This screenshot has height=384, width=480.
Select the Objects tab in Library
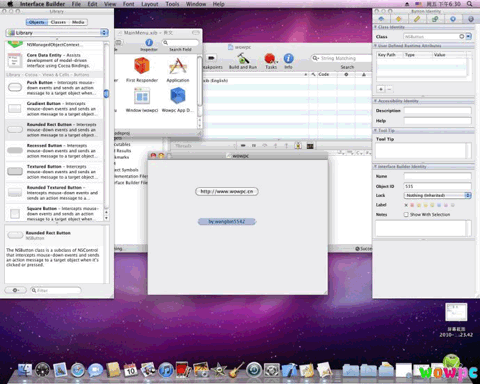pos(37,22)
